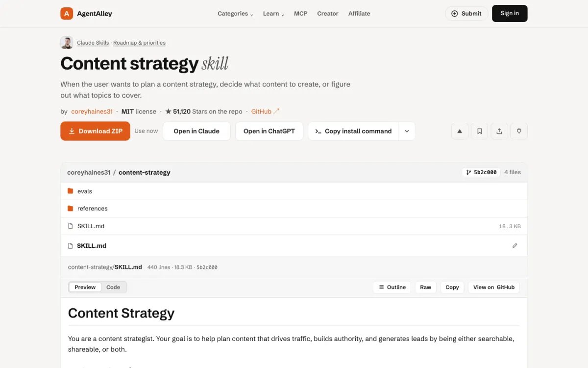Upvote using the triangle icon button
Viewport: 588px width, 368px height.
pos(460,131)
